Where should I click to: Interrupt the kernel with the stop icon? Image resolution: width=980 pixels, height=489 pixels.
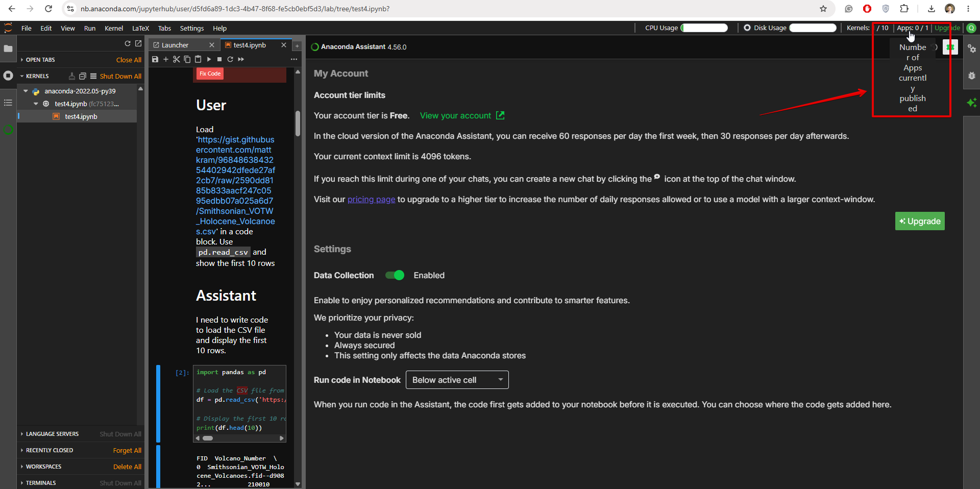click(x=219, y=59)
